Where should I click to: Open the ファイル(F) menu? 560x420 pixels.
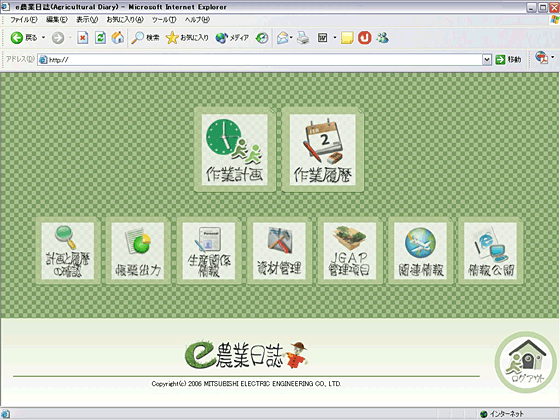24,20
